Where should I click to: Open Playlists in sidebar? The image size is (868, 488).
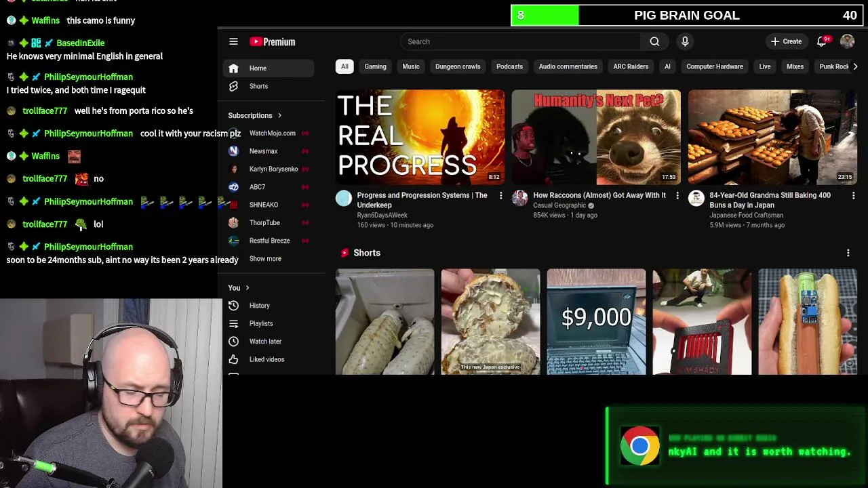pyautogui.click(x=269, y=323)
